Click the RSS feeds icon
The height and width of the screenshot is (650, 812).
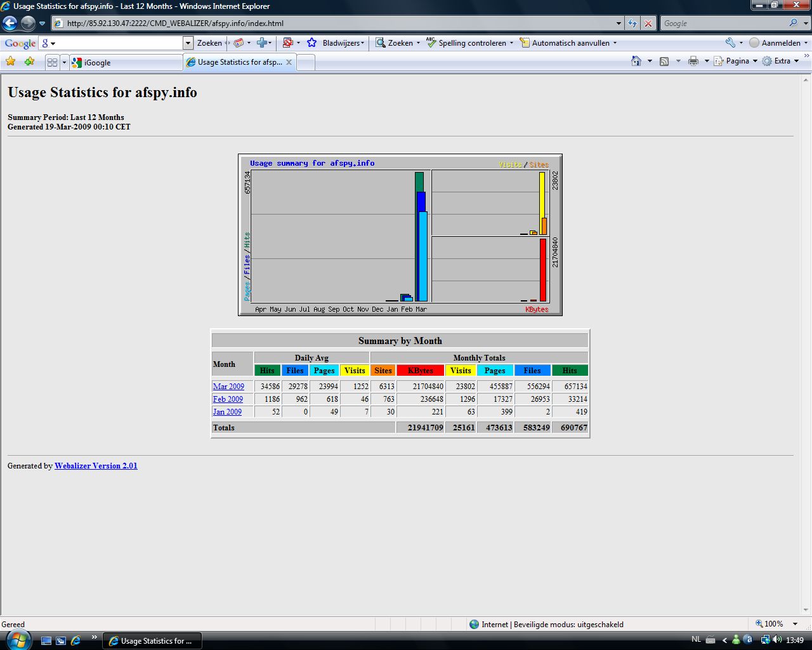664,61
